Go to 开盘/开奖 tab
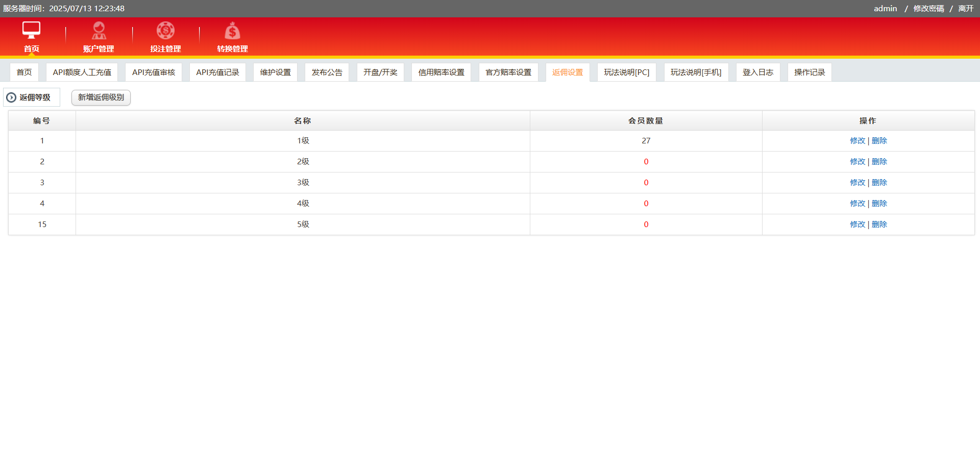Viewport: 980px width, 471px height. 380,72
